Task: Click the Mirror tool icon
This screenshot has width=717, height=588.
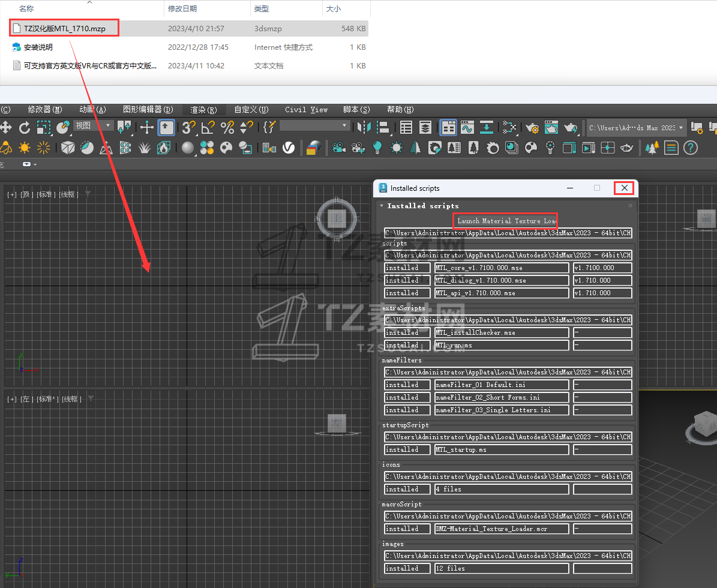Action: point(364,127)
